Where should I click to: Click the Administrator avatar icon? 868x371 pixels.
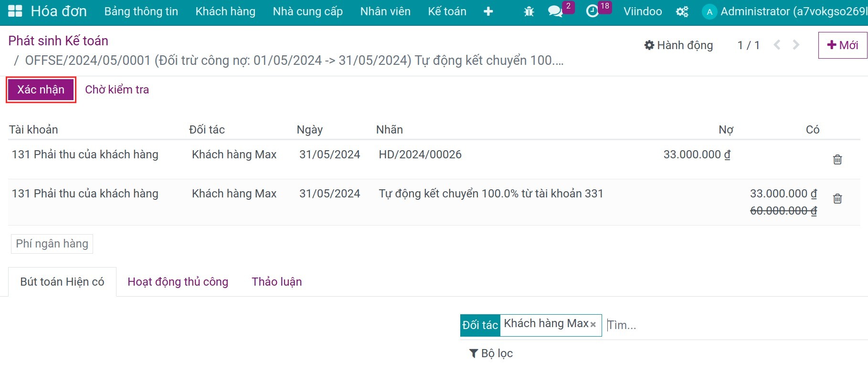(x=709, y=12)
